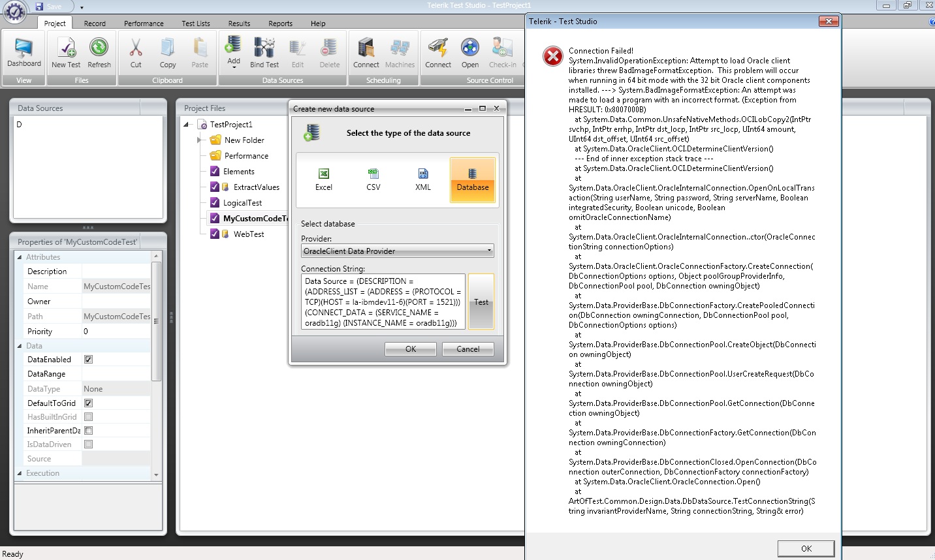Click the HasBuiltInGrid checkbox
This screenshot has height=560, width=935.
88,416
